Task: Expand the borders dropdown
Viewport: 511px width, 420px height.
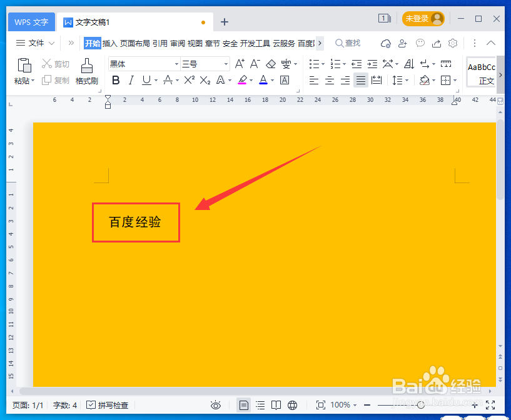Action: point(455,80)
